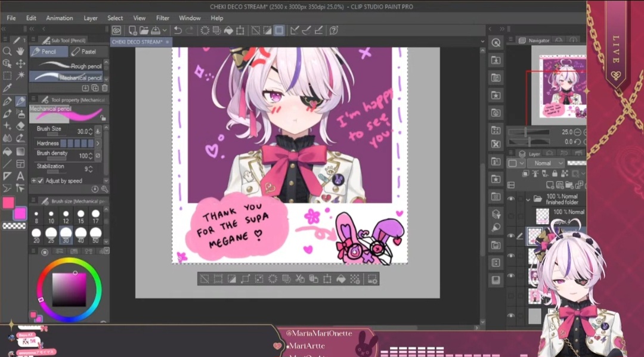
Task: Select the Gradient tool
Action: pos(21,151)
